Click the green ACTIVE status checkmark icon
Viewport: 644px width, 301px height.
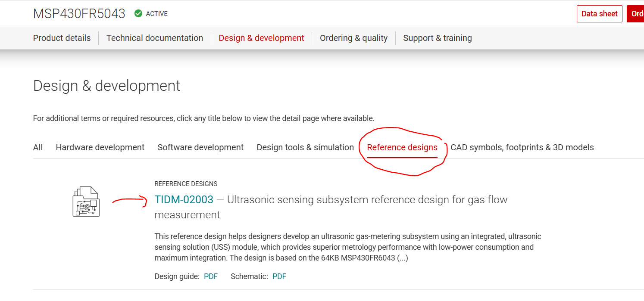click(138, 14)
